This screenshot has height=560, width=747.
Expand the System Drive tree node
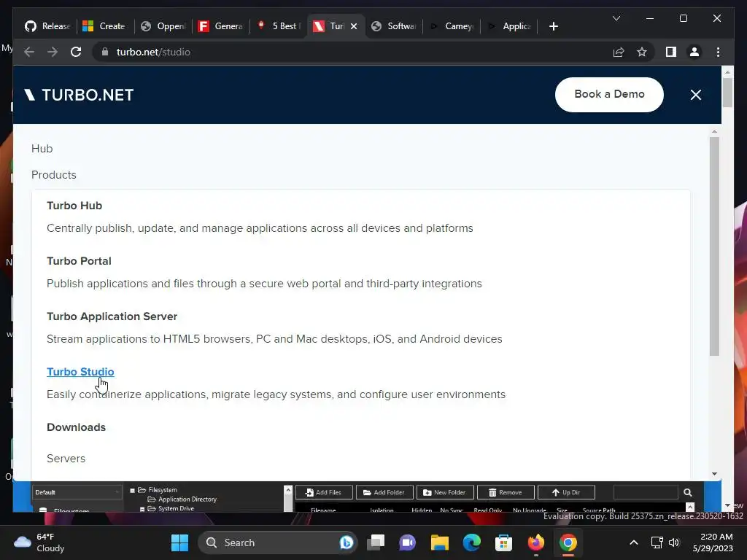[x=142, y=509]
